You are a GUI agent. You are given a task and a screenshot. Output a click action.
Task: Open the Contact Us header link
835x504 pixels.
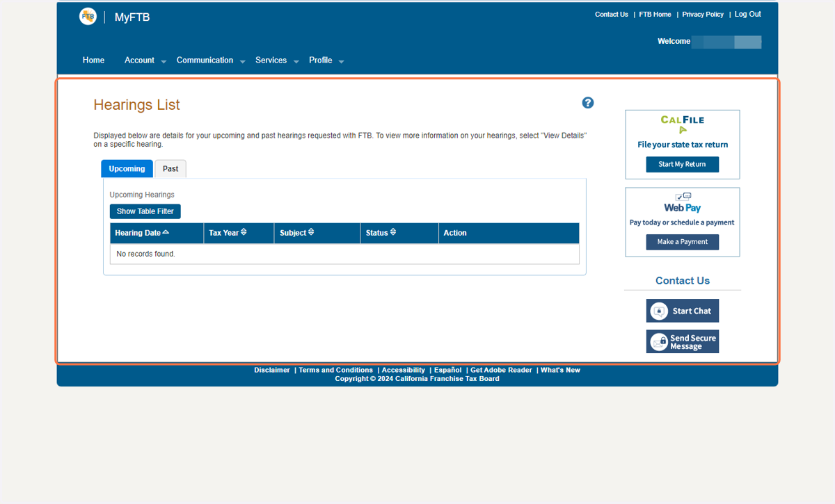tap(612, 15)
